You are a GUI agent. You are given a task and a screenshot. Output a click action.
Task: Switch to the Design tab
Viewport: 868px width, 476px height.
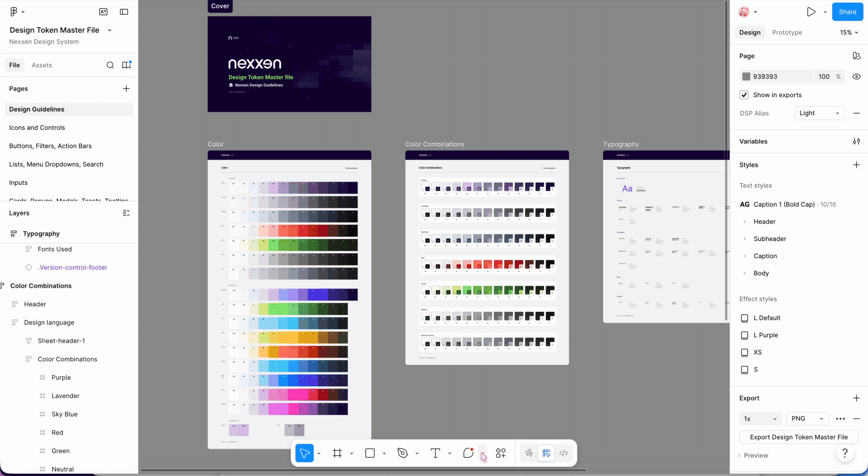[x=750, y=33]
